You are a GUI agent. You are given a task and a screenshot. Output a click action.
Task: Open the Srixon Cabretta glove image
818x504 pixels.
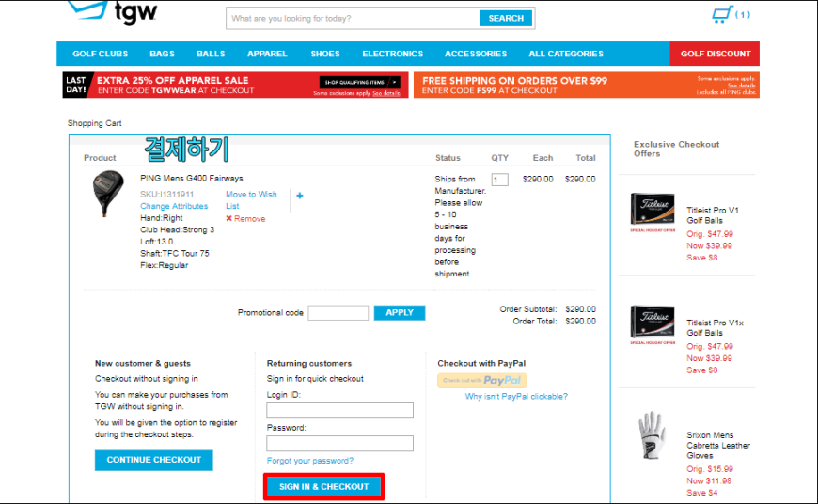[x=652, y=435]
